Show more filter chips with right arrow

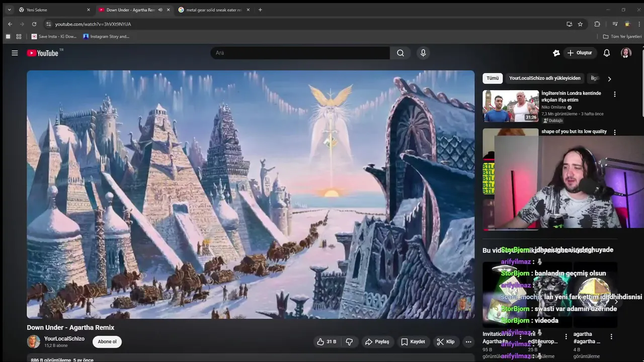[609, 79]
